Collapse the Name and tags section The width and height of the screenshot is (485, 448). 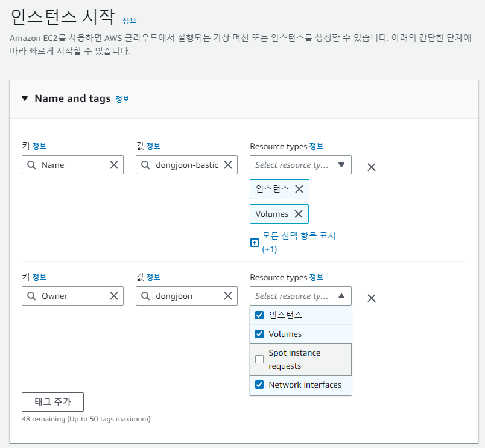point(25,98)
